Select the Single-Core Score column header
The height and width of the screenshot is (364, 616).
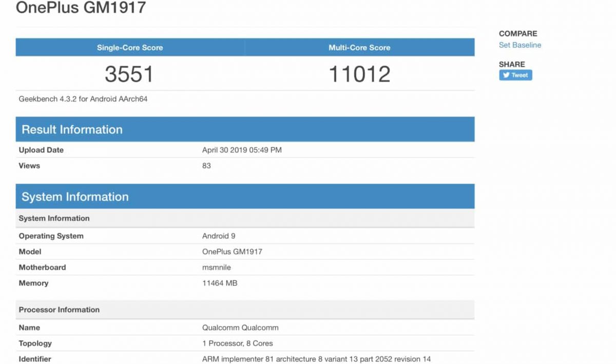tap(130, 48)
